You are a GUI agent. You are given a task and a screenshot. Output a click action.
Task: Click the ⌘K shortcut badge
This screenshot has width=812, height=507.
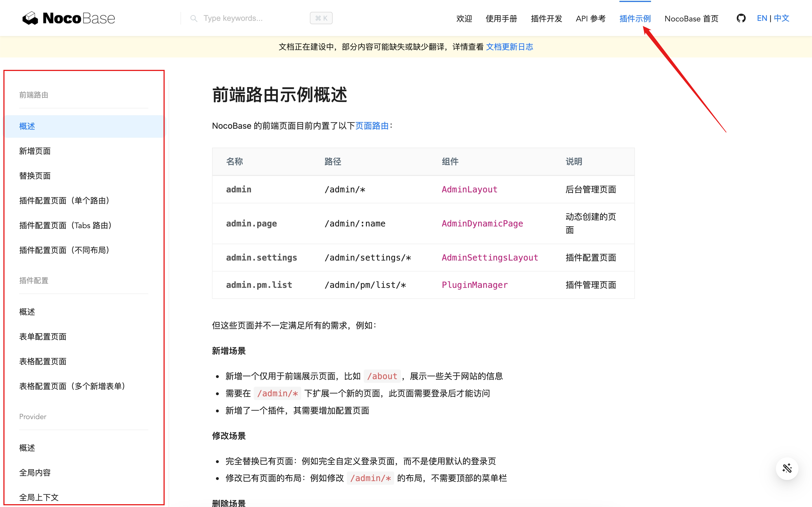[321, 18]
